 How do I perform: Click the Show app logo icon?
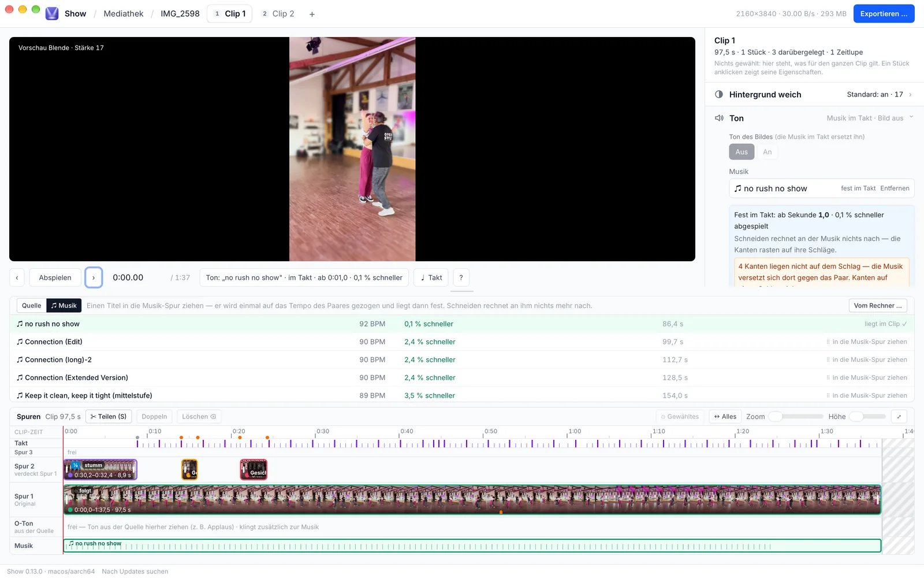pos(52,13)
